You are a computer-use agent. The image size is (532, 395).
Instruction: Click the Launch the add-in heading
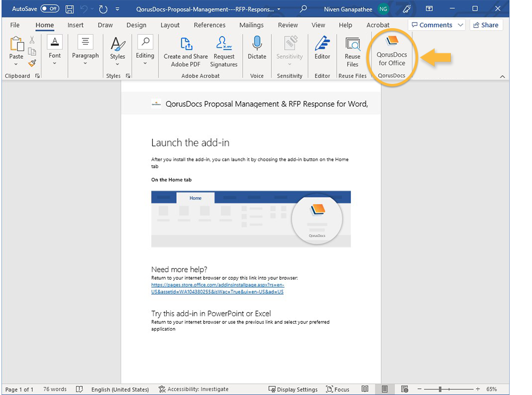coord(190,143)
